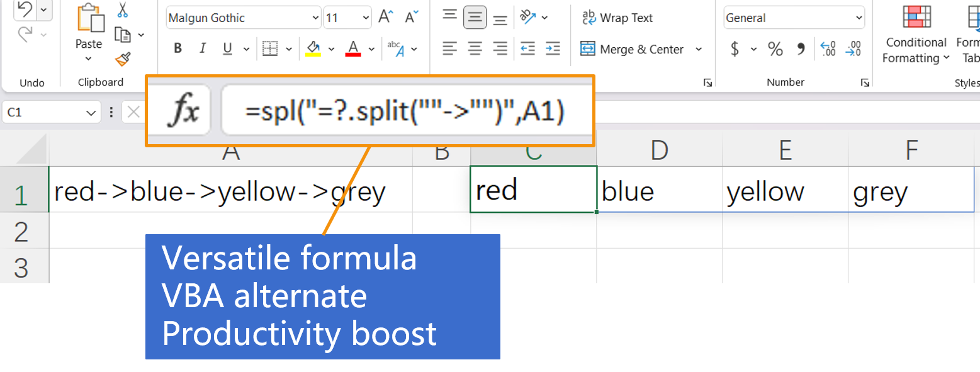Click the Increase Decimal icon
The image size is (980, 372).
tap(828, 48)
